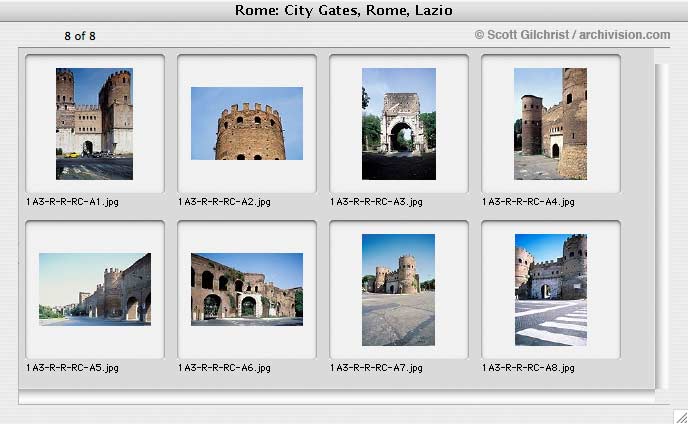Select filename 1A3-R-R-RC-A4.jpg
Viewport: 688px width, 424px height.
coord(528,202)
